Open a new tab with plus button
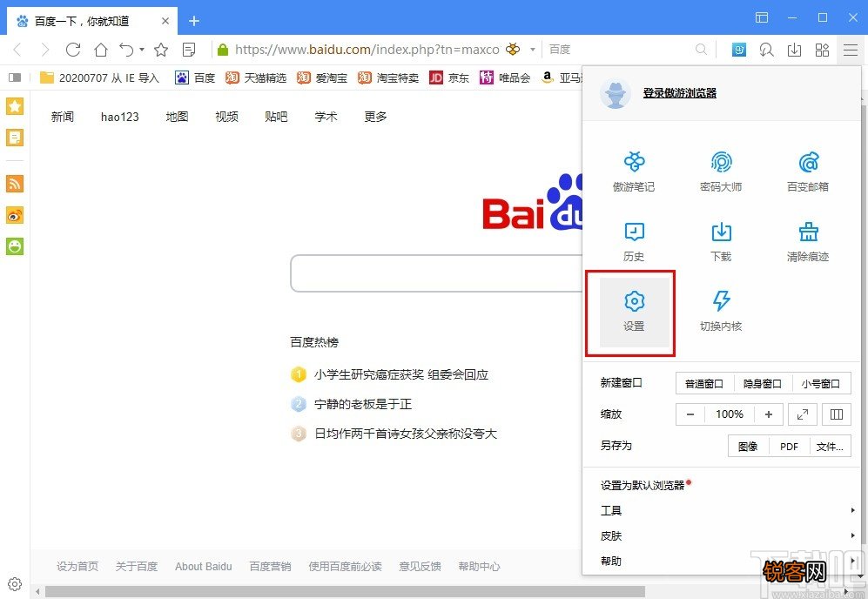 [x=194, y=21]
